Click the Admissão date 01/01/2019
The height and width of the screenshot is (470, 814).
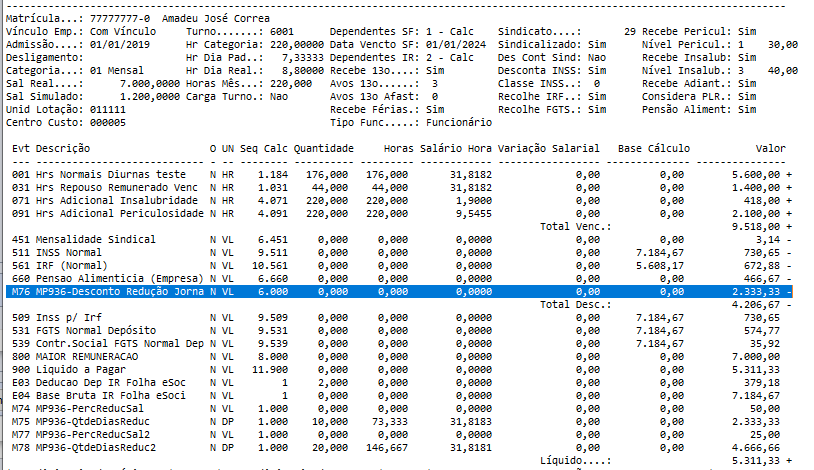click(x=120, y=45)
